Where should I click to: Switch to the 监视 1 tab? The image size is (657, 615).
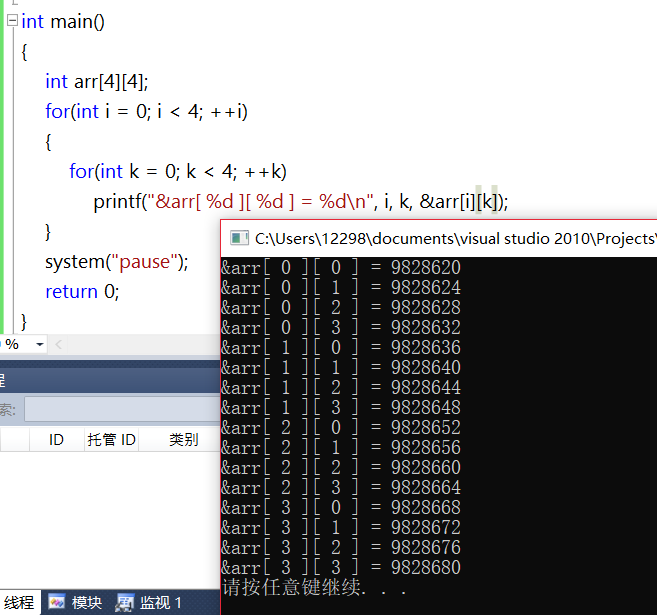click(x=149, y=602)
